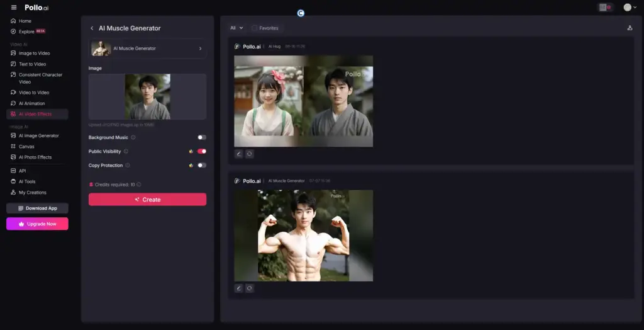The width and height of the screenshot is (644, 330).
Task: Open Video to Video in the sidebar
Action: pyautogui.click(x=34, y=93)
